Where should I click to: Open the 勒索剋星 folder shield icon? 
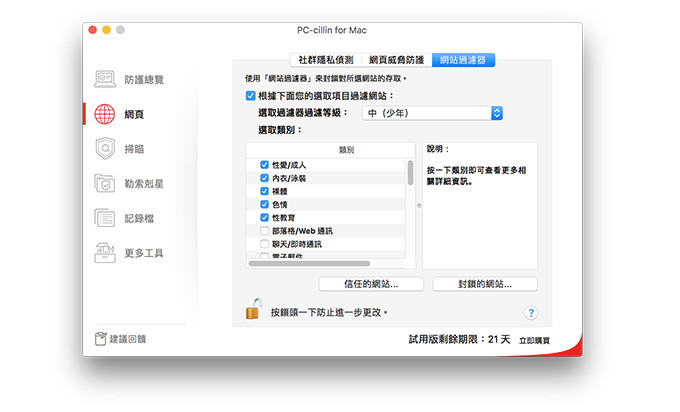coord(106,183)
